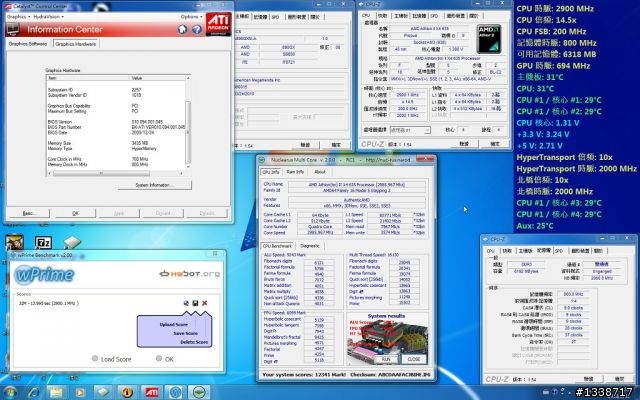Click the Home icon in Catalyst Control Center
640x400 pixels.
(182, 29)
